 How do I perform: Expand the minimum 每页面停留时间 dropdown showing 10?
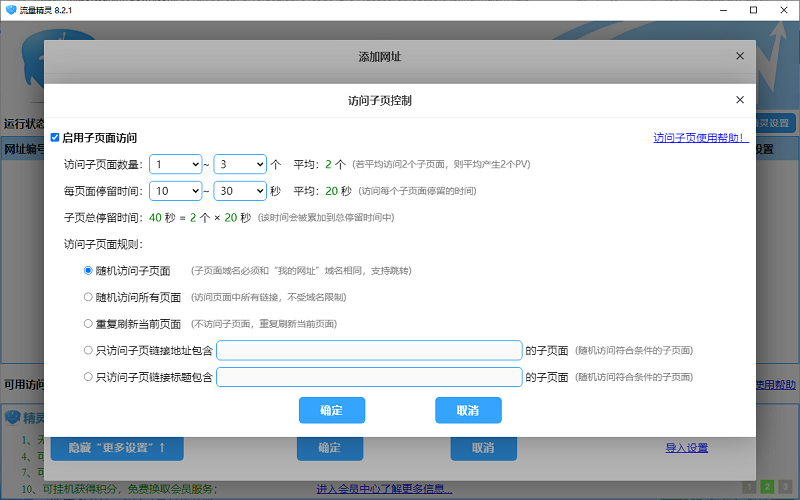(x=177, y=191)
